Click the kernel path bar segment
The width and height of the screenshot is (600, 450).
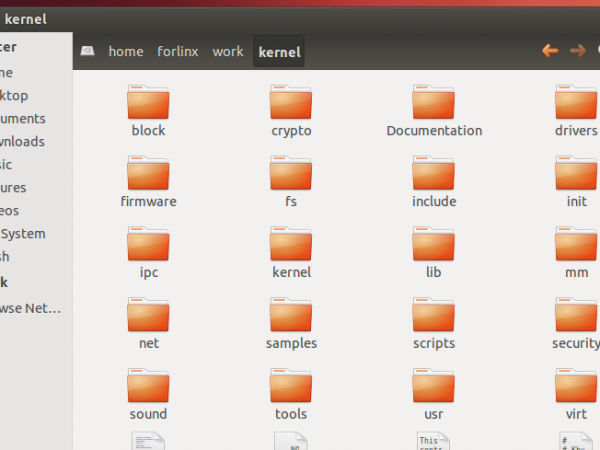[x=279, y=51]
